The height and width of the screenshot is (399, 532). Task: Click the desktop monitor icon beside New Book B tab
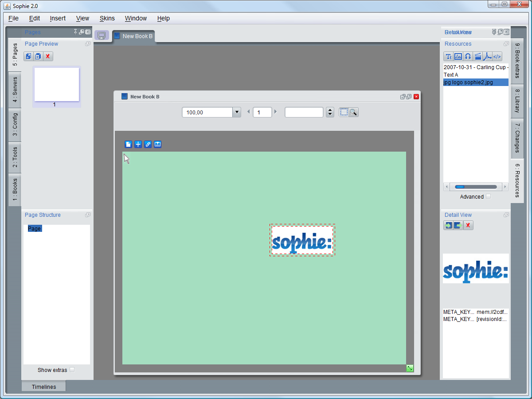[102, 35]
